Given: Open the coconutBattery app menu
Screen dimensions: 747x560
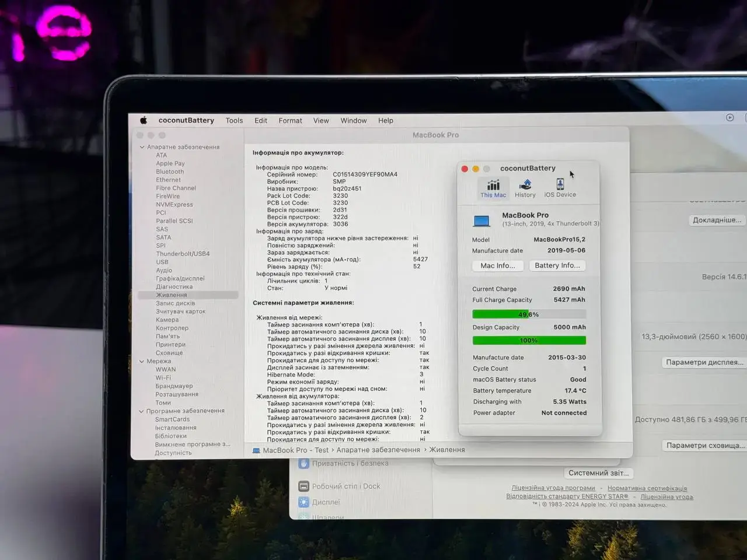Looking at the screenshot, I should pyautogui.click(x=186, y=120).
